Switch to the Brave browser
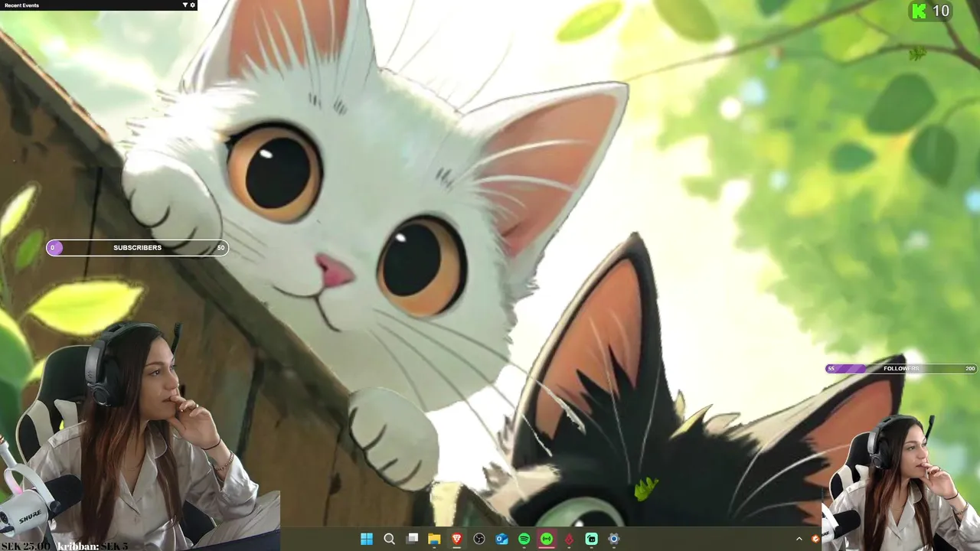980x551 pixels. click(457, 539)
